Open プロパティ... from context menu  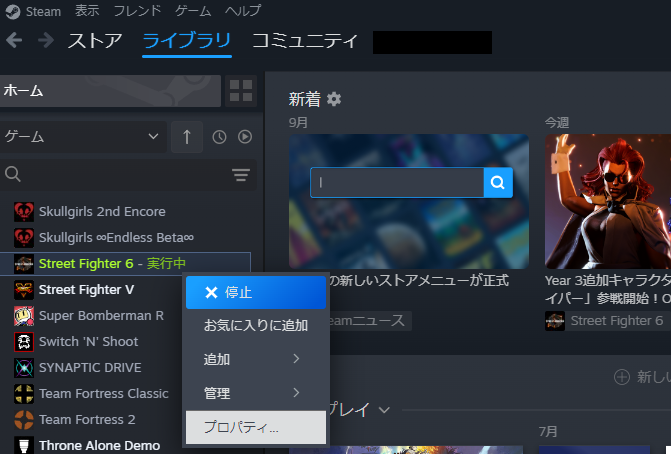(256, 427)
